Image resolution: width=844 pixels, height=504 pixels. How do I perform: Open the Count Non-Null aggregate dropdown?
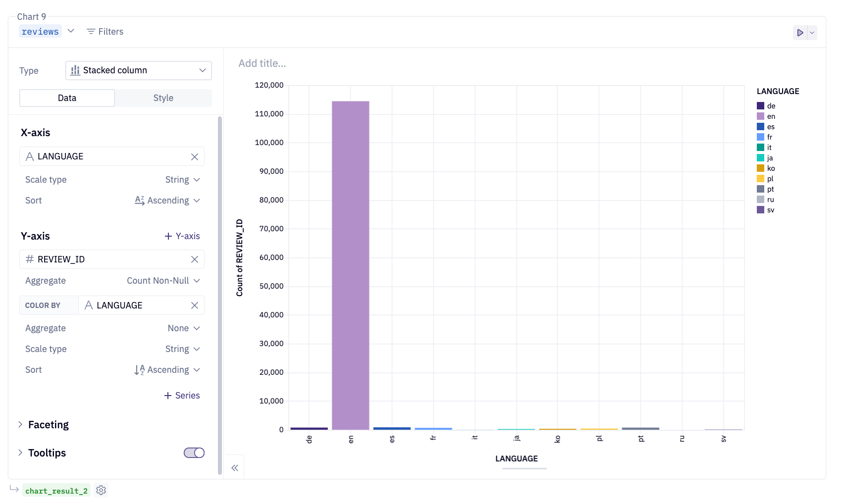163,280
